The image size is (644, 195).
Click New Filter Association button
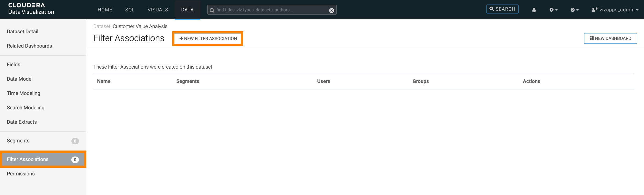click(208, 39)
